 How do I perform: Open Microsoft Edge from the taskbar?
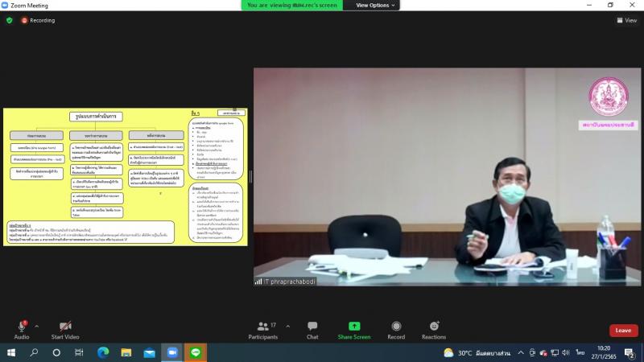pos(103,352)
